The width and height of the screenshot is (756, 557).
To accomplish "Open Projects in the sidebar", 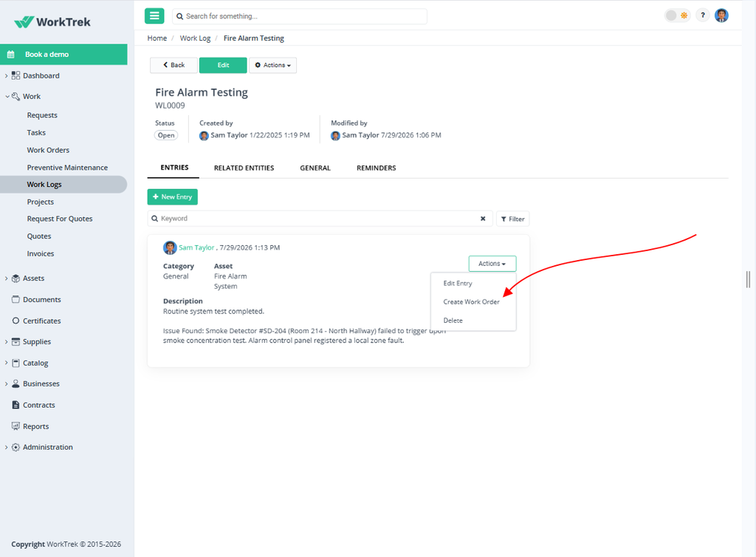I will click(x=41, y=202).
